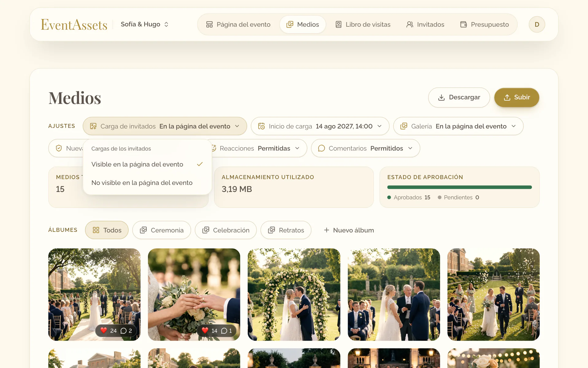Click the calendar icon beside Inicio de carga

pyautogui.click(x=261, y=126)
